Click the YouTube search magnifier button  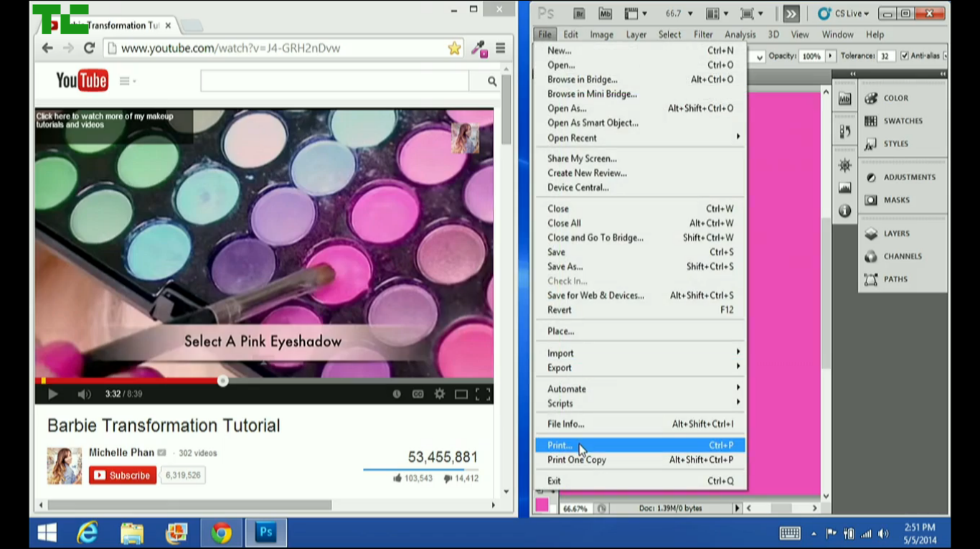491,81
